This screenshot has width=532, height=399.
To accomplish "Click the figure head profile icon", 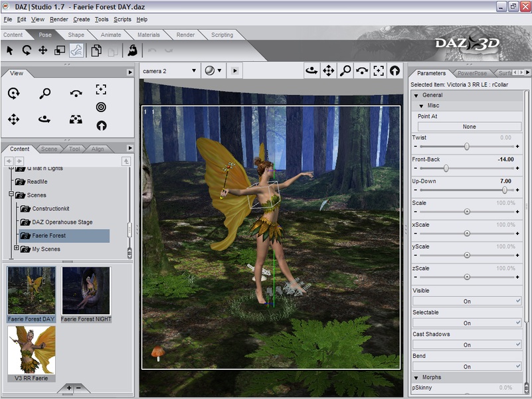I will [132, 50].
